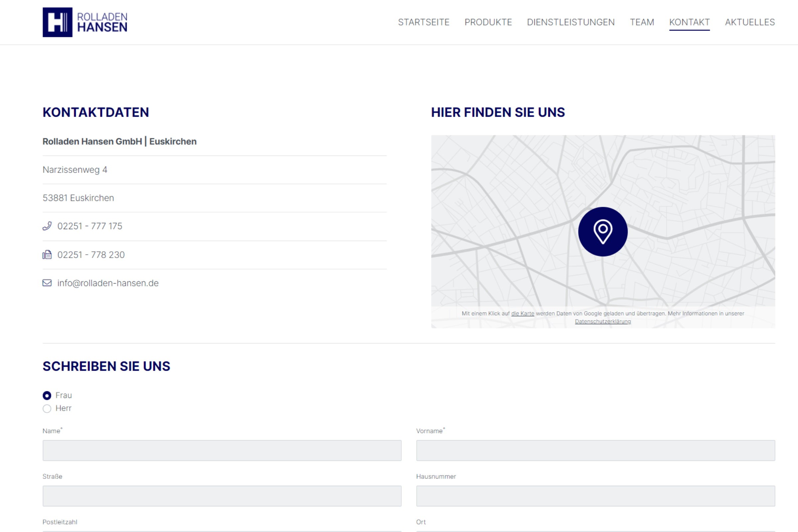Open the Datenschutzerklärung link
This screenshot has width=798, height=532.
pos(602,322)
